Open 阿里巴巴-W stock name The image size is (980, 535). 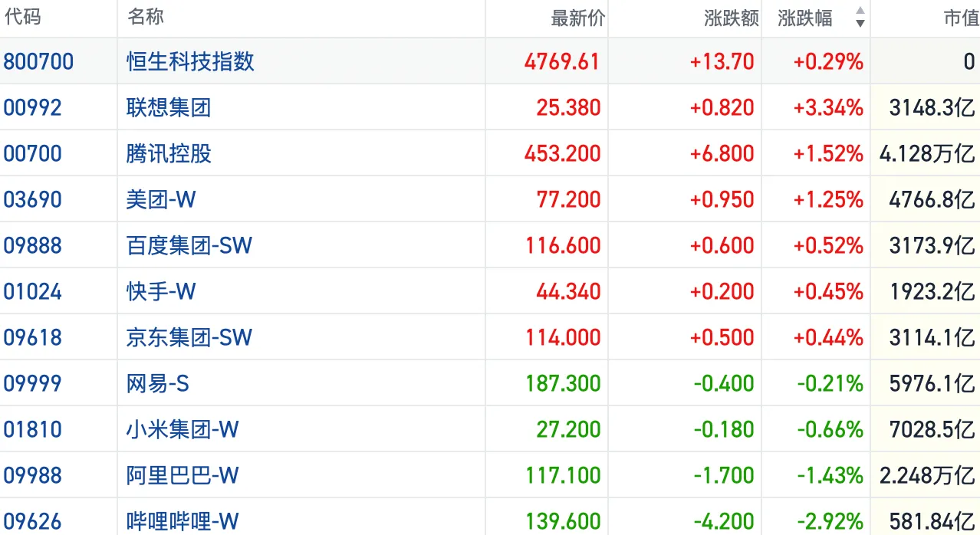pos(183,475)
